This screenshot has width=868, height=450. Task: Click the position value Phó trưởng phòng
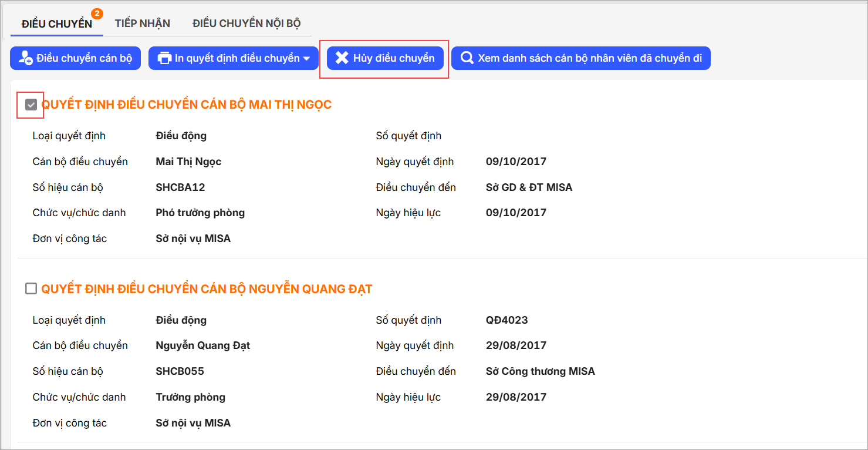tap(200, 213)
